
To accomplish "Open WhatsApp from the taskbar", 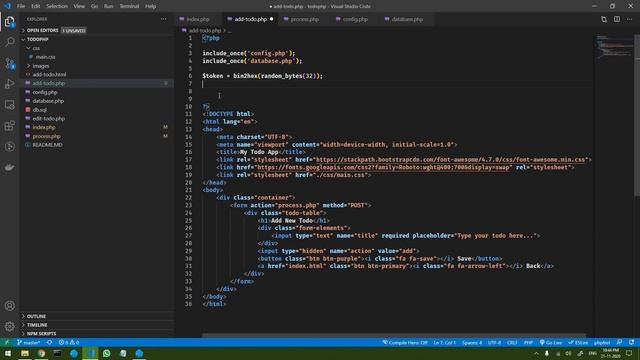I will (x=107, y=353).
